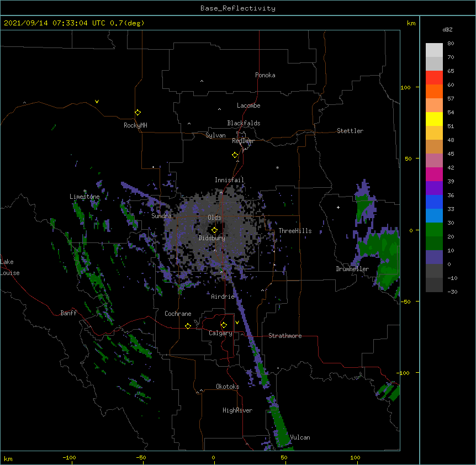Click the Airdrie city label
Image resolution: width=476 pixels, height=465 pixels.
click(223, 297)
